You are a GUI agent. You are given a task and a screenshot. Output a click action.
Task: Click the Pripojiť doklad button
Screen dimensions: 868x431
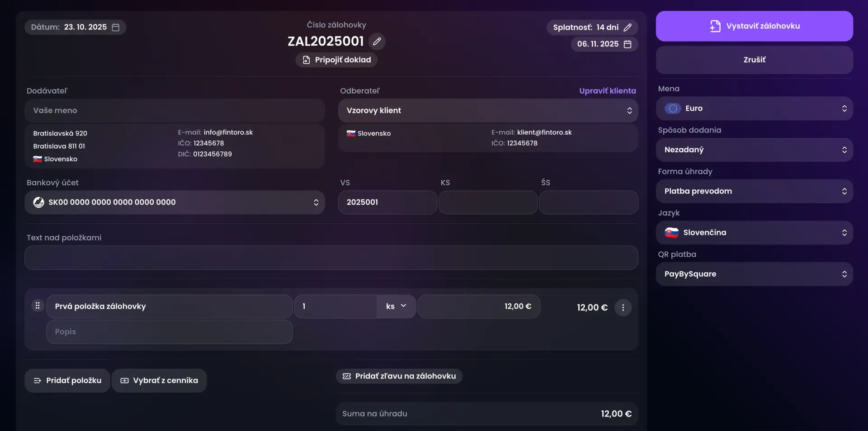coord(336,60)
